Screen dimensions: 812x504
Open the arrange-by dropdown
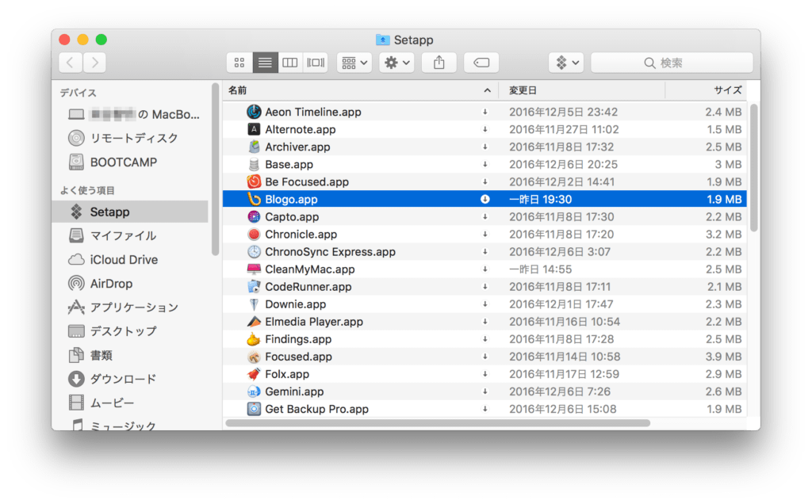pos(354,63)
